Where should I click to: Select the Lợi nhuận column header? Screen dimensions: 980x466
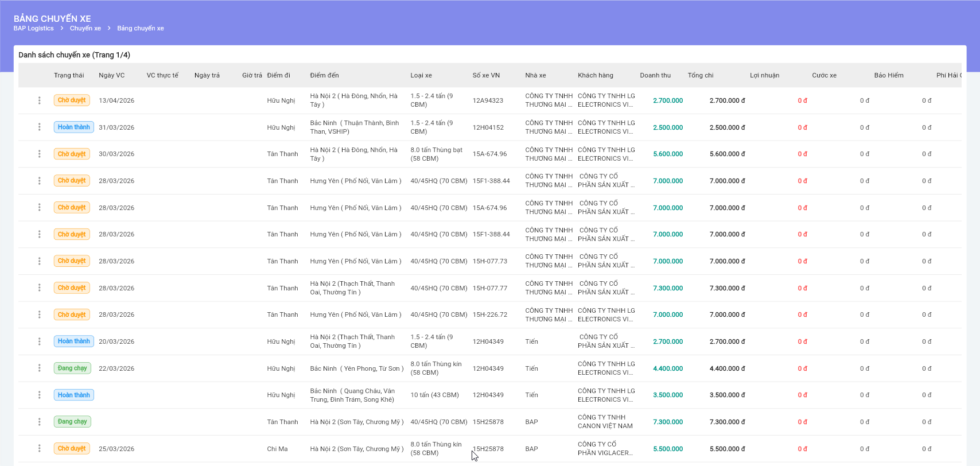pyautogui.click(x=764, y=75)
